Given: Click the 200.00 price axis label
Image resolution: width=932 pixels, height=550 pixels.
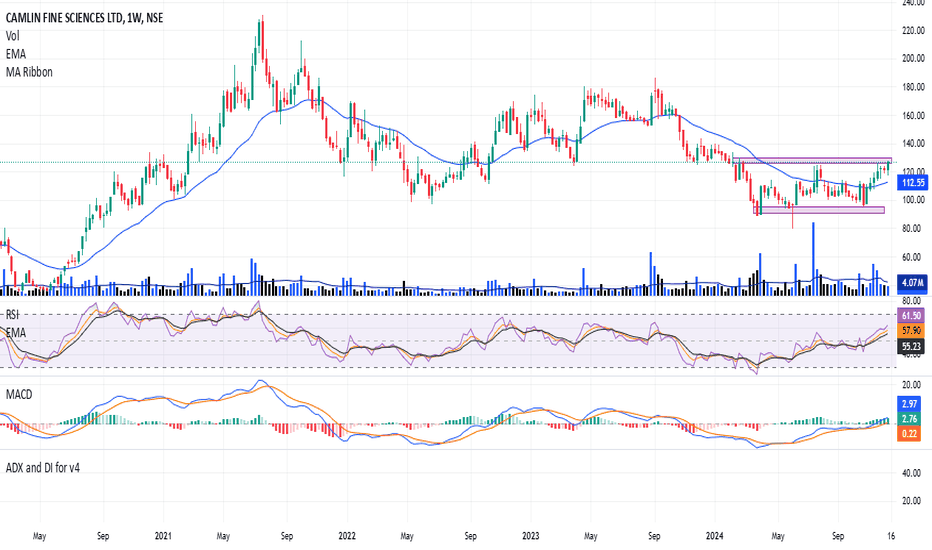Looking at the screenshot, I should point(913,58).
